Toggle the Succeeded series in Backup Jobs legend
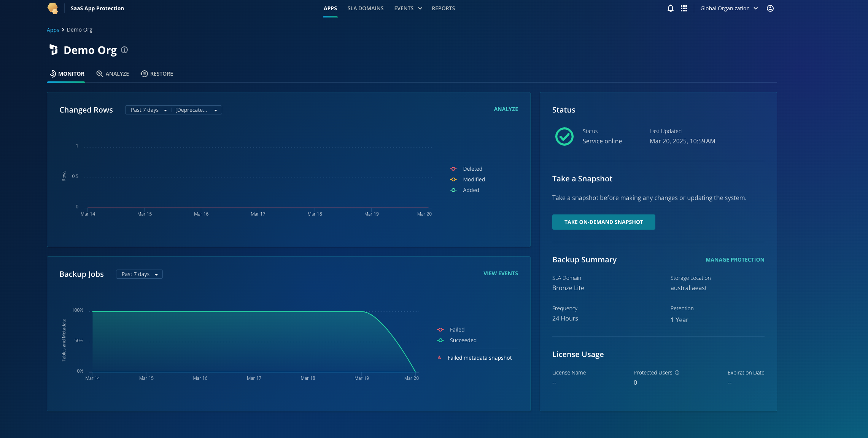The width and height of the screenshot is (868, 438). 457,340
